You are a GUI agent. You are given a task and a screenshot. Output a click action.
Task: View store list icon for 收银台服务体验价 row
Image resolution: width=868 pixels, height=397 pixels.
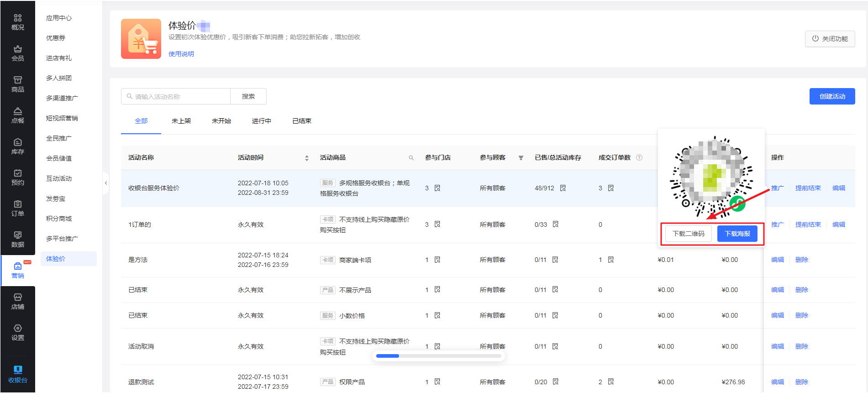pyautogui.click(x=437, y=188)
